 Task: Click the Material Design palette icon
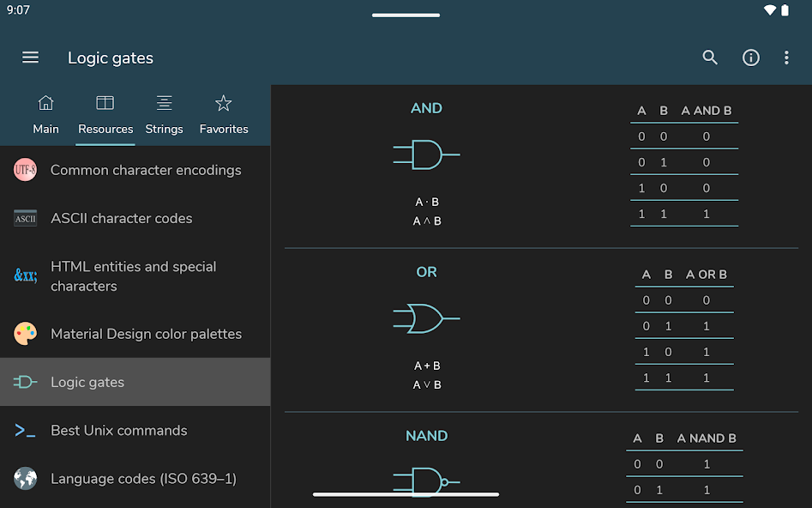click(x=25, y=334)
